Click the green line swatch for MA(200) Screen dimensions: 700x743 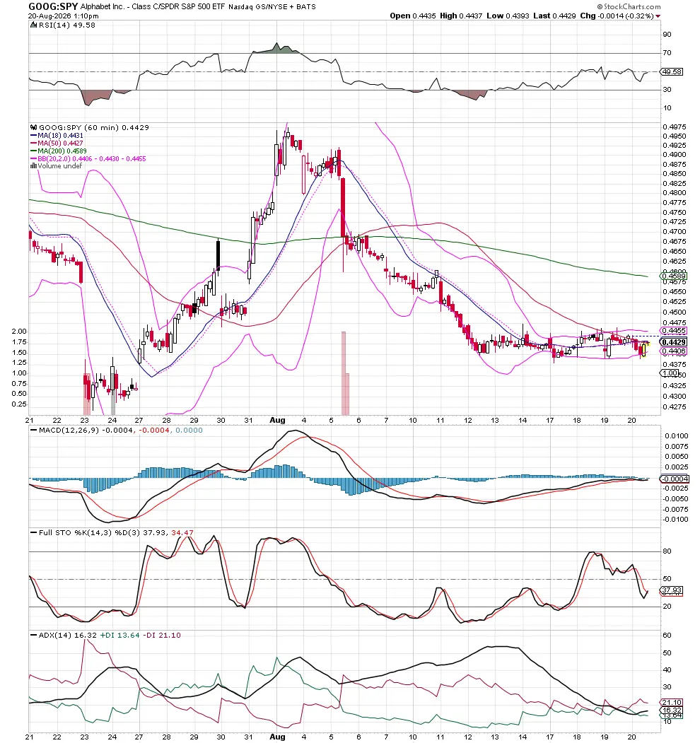[33, 151]
